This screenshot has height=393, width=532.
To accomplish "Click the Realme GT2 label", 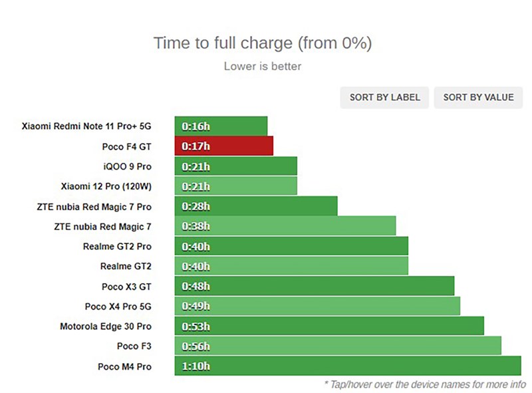I will pyautogui.click(x=126, y=266).
